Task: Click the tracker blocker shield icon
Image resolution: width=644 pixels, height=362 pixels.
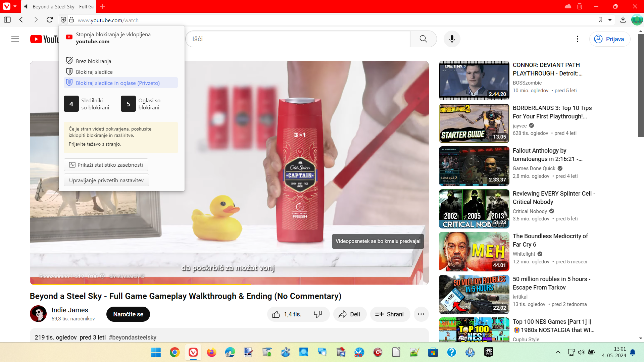Action: (63, 20)
